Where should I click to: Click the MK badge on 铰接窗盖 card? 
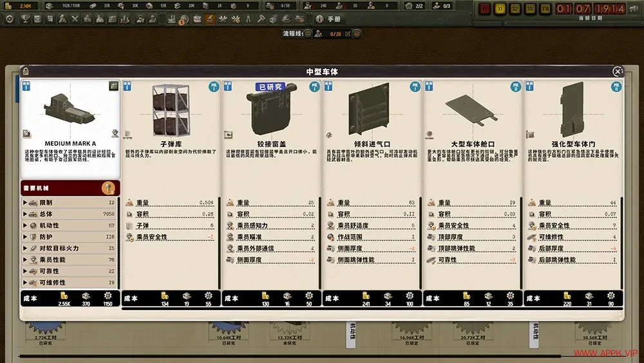point(314,87)
